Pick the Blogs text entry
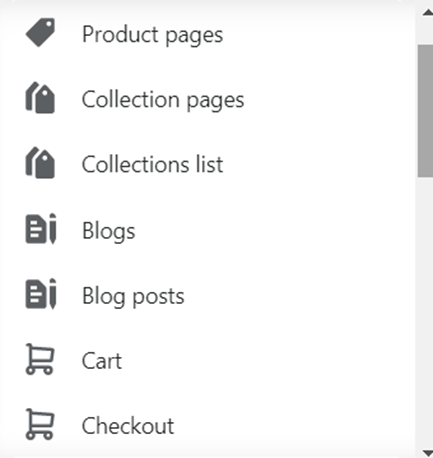This screenshot has height=458, width=433. (x=109, y=231)
